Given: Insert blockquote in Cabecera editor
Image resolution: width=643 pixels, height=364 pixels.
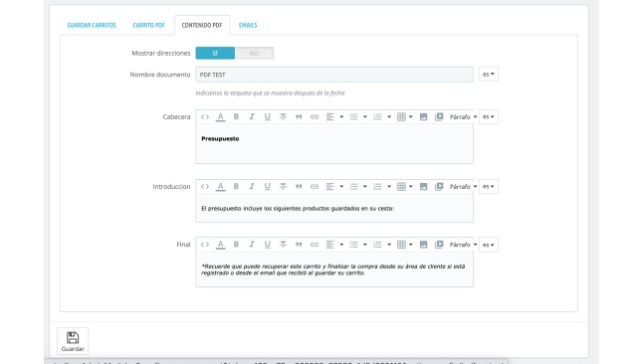Looking at the screenshot, I should click(x=299, y=116).
